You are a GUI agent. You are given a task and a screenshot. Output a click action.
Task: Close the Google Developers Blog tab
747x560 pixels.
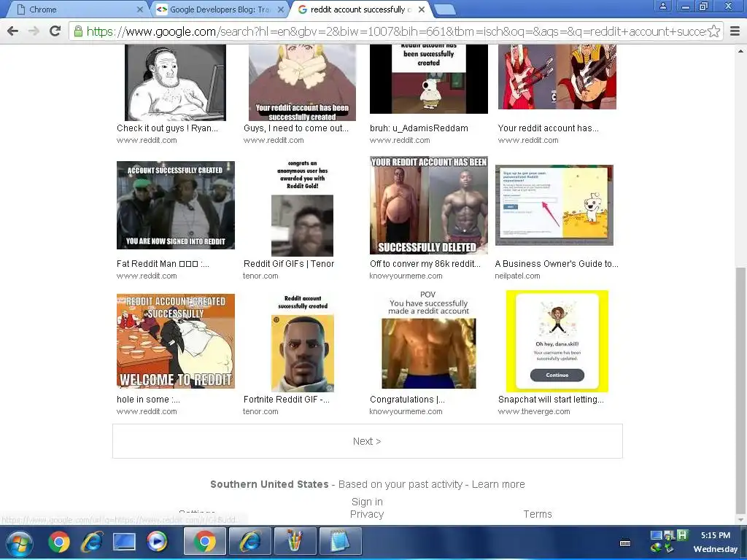click(281, 9)
